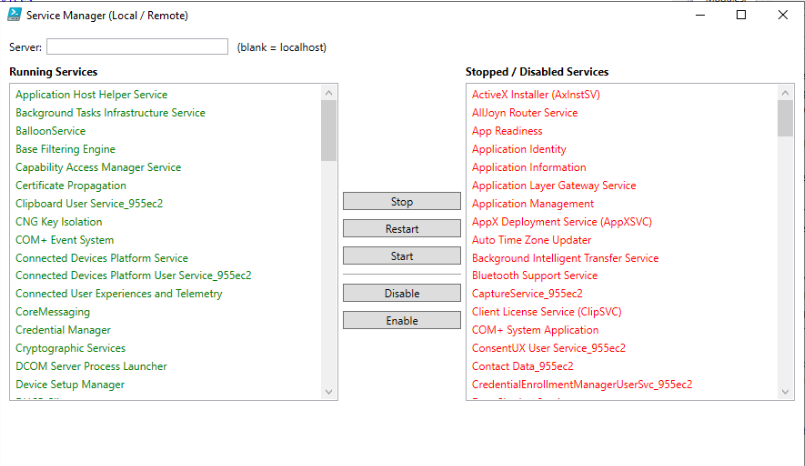
Task: Select Cryptographic Services from the list
Action: pos(70,348)
